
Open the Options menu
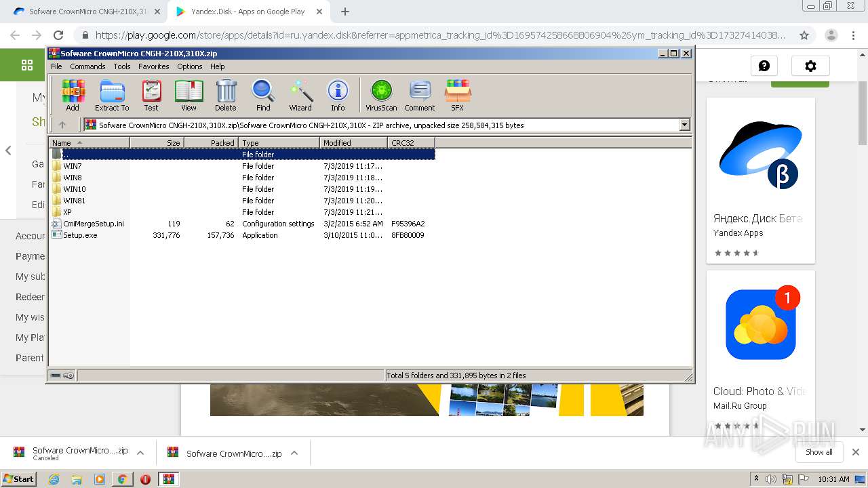[x=190, y=66]
